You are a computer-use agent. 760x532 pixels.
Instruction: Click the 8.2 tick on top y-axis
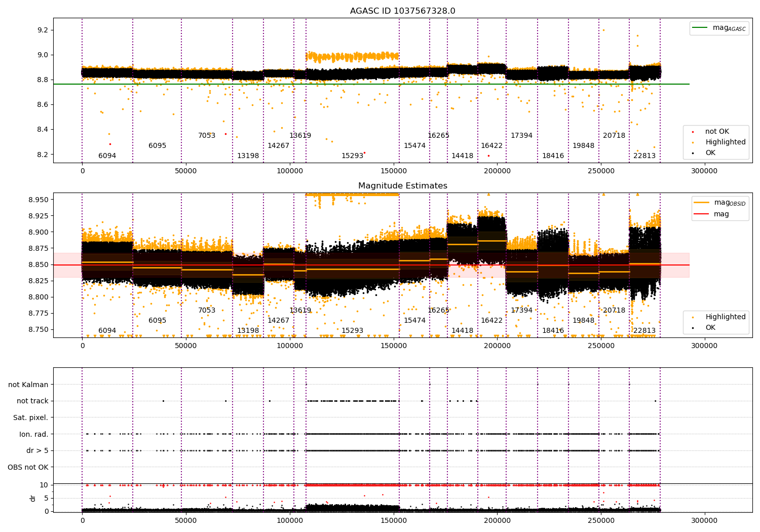click(43, 155)
